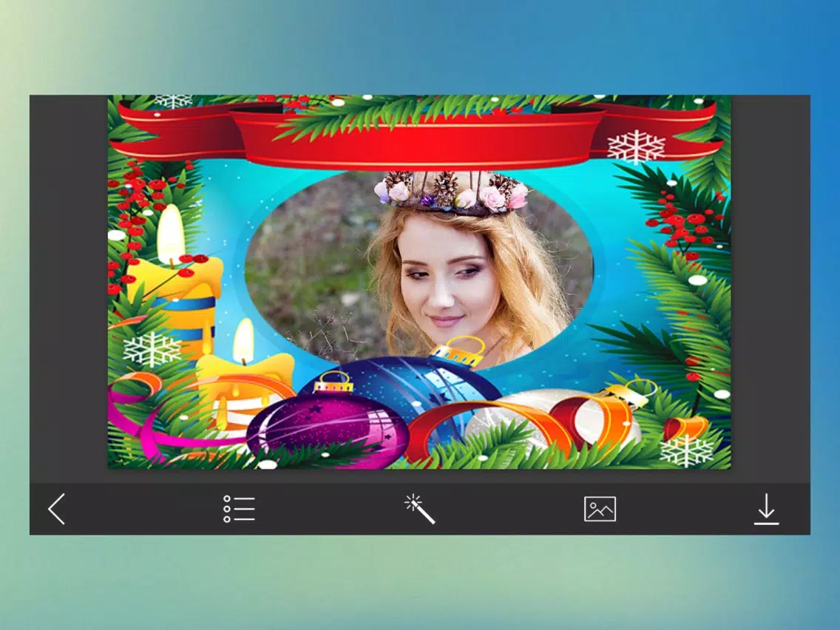
Task: Click the flower crown on woman's head
Action: click(x=452, y=192)
